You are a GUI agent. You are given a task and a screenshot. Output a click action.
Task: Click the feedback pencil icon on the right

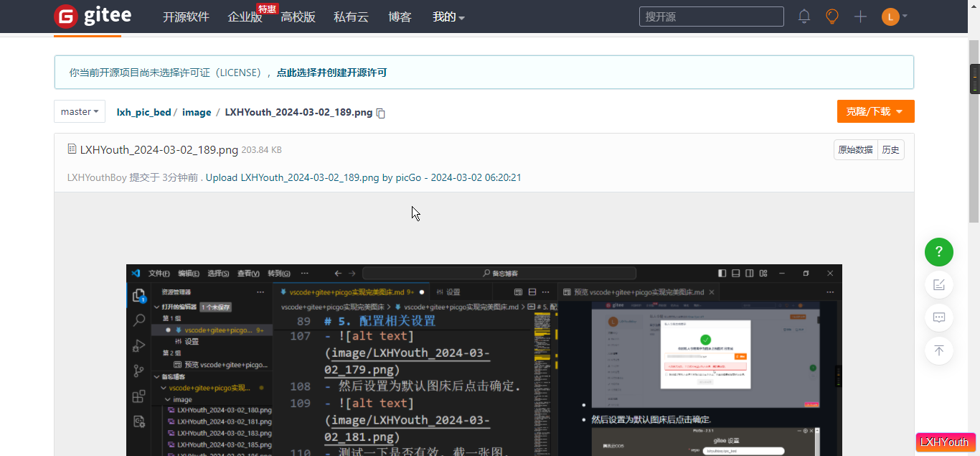pyautogui.click(x=938, y=284)
